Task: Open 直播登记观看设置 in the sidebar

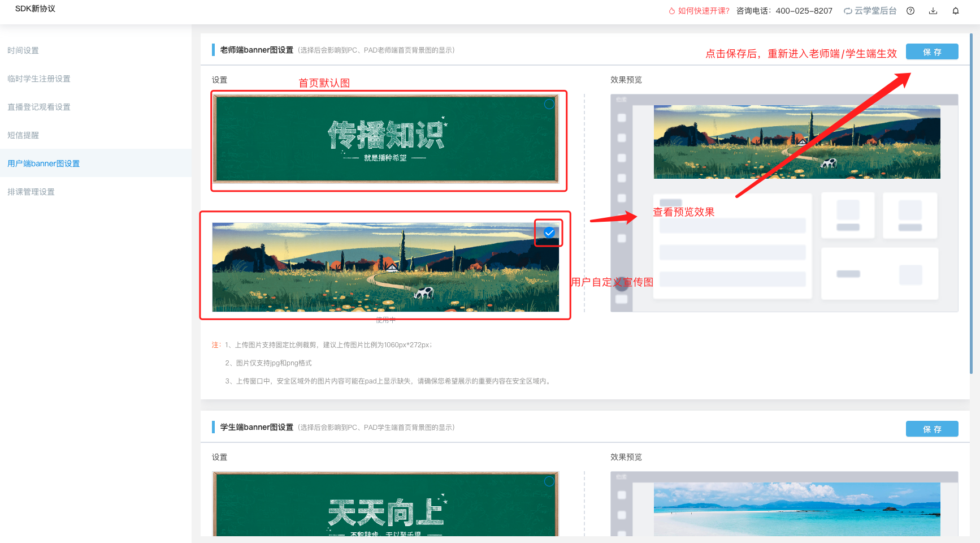Action: [96, 107]
